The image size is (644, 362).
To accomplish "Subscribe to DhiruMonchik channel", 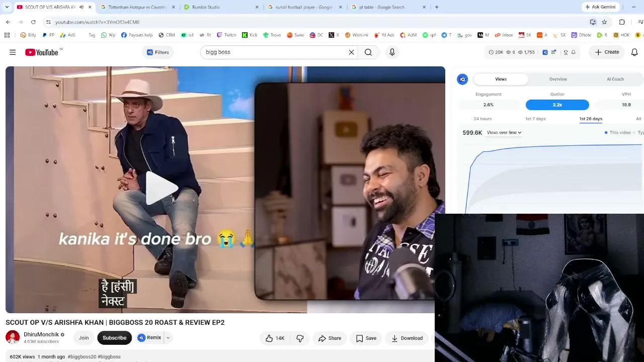I will [114, 338].
